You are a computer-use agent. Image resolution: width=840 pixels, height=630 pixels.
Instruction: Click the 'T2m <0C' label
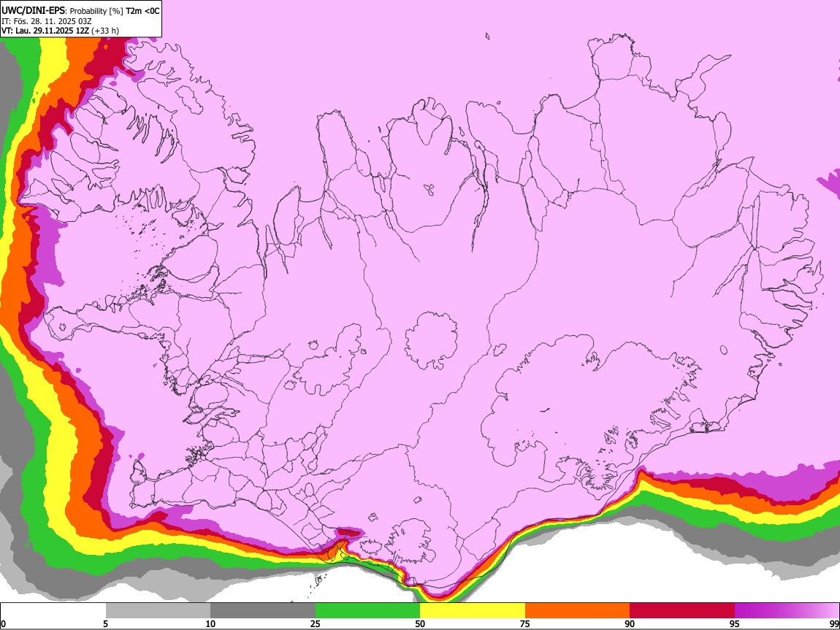coord(142,11)
